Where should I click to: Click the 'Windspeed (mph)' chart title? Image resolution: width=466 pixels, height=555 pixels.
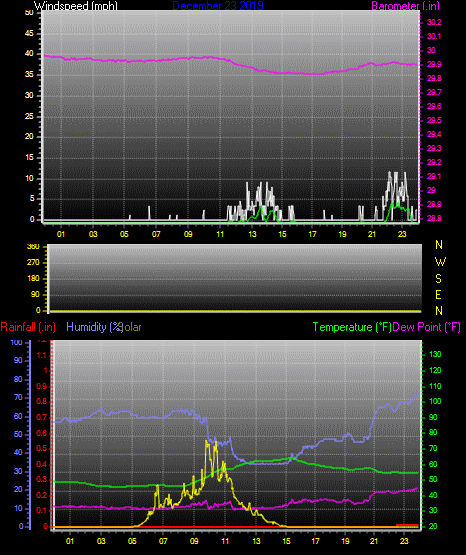pos(76,6)
